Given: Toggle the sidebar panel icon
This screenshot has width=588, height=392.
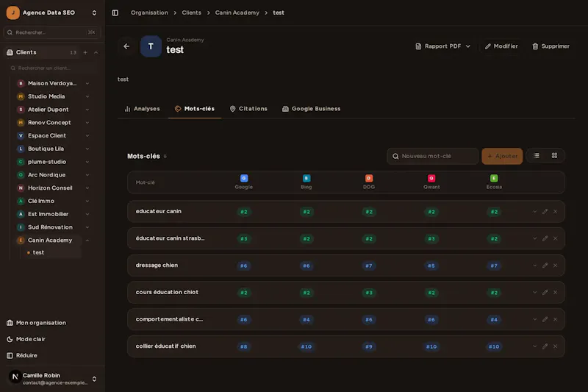Looking at the screenshot, I should point(115,13).
